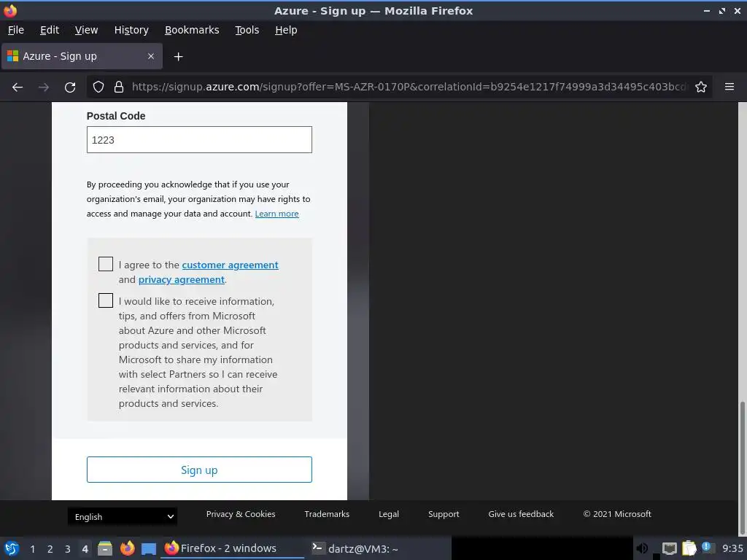Open the Help menu
The width and height of the screenshot is (747, 560).
(x=286, y=30)
